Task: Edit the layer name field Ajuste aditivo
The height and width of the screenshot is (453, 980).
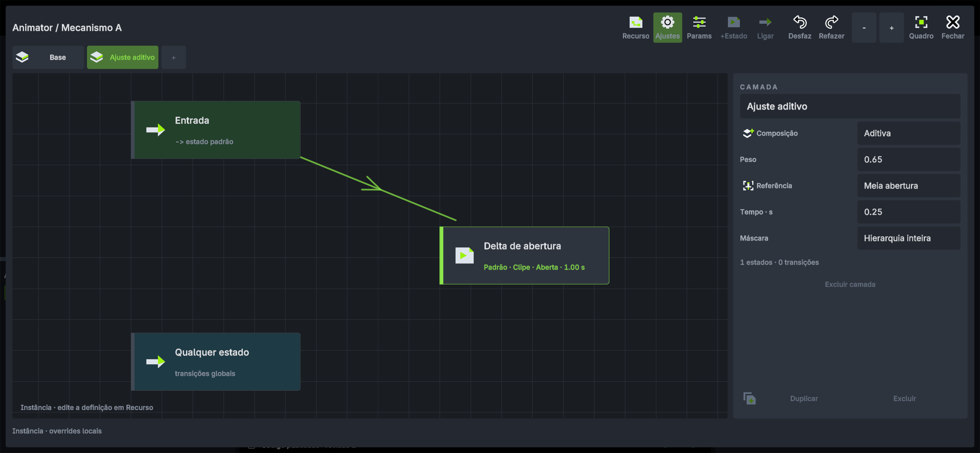Action: [x=850, y=106]
